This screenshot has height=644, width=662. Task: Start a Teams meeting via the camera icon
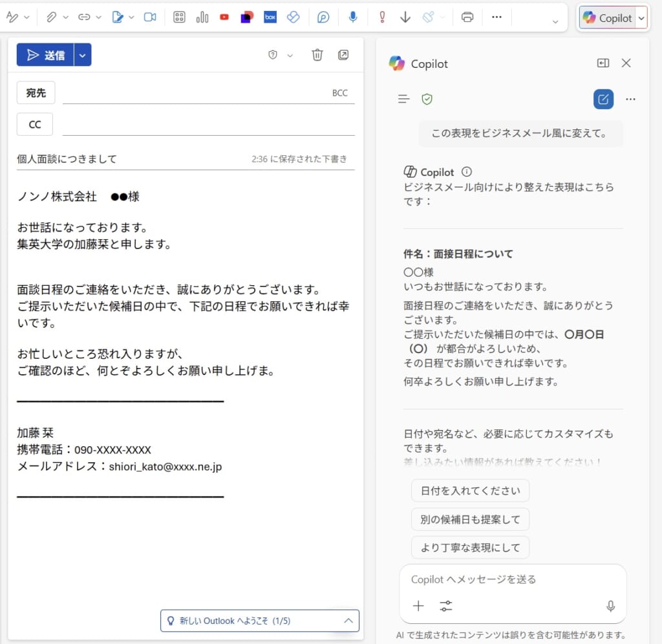(x=150, y=17)
